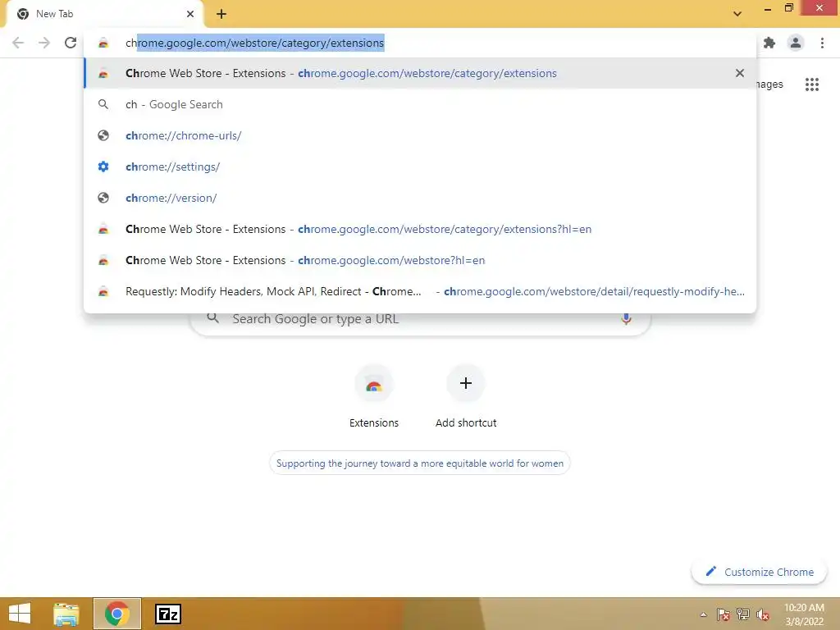Reload the current page

pyautogui.click(x=71, y=43)
